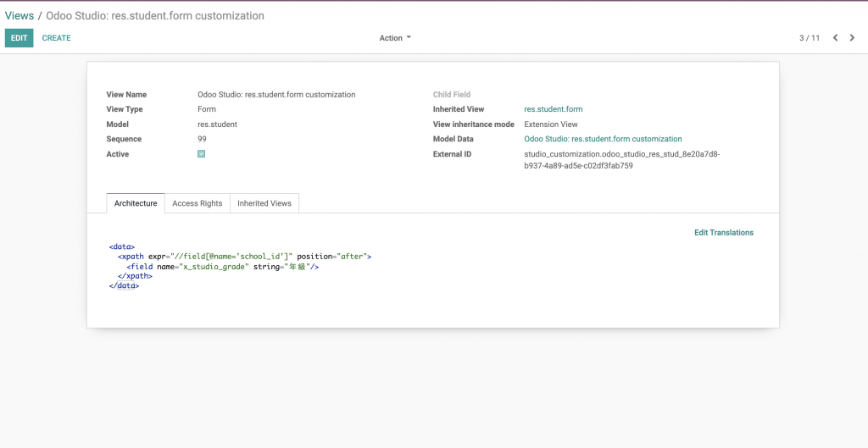
Task: Click the Edit button
Action: pos(19,38)
